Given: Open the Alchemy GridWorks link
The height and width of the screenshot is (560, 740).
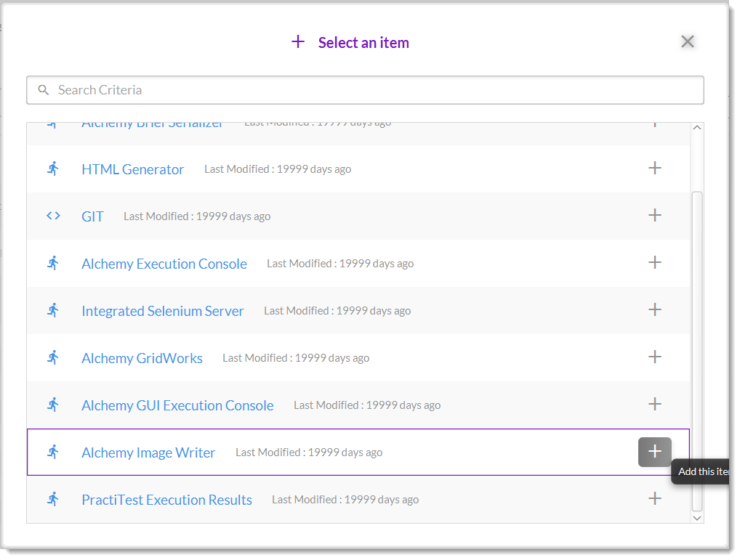Looking at the screenshot, I should 142,358.
